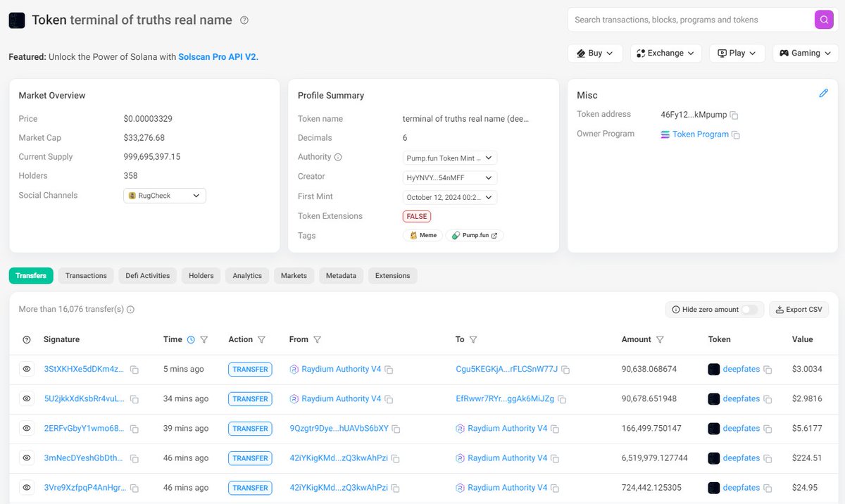Click info icon beside transfer count
The width and height of the screenshot is (845, 504).
(x=130, y=310)
